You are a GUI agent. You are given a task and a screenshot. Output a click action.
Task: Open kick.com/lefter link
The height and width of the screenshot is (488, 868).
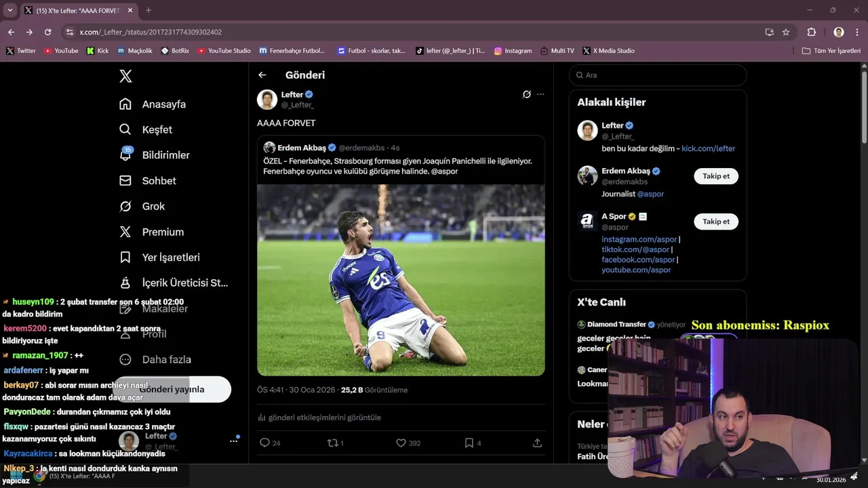[x=708, y=148]
